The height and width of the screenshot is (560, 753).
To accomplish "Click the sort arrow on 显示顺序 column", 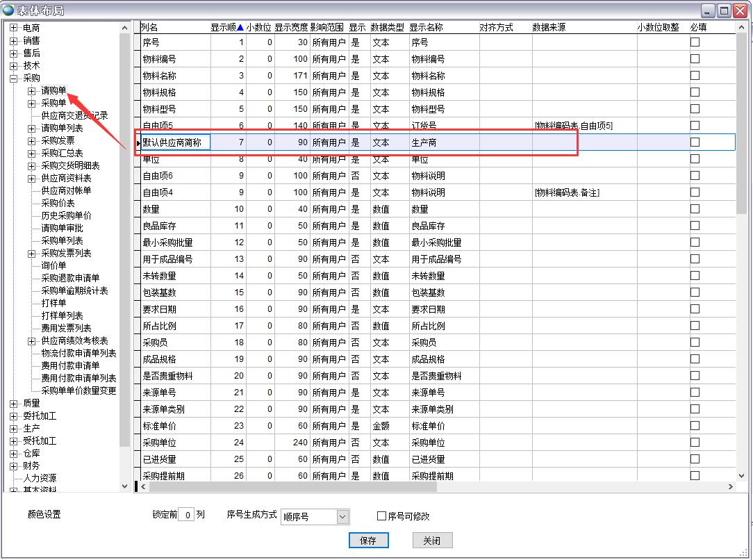I will (x=240, y=28).
